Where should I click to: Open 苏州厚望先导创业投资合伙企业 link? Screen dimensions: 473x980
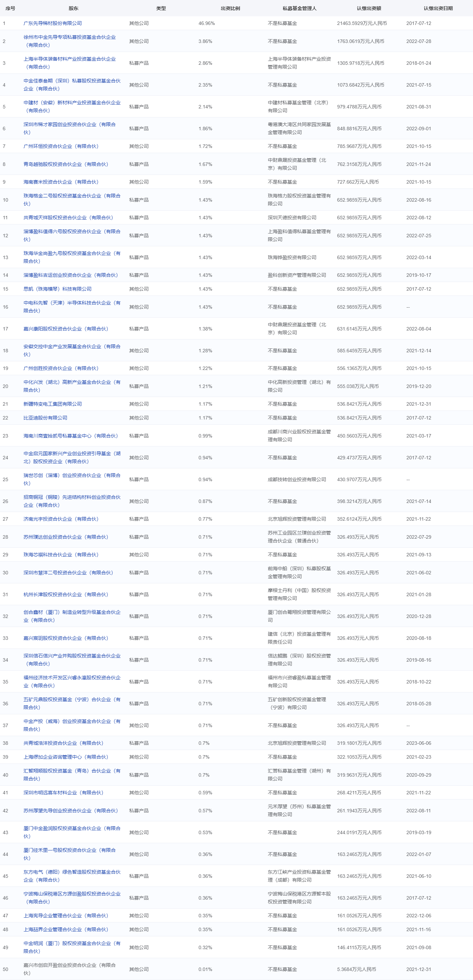click(x=71, y=811)
